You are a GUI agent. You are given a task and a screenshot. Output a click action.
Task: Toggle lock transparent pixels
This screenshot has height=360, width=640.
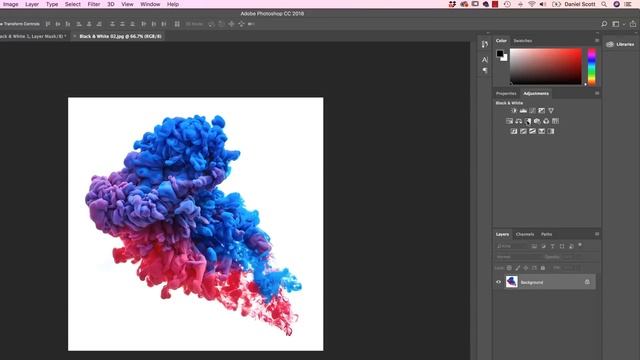(509, 268)
